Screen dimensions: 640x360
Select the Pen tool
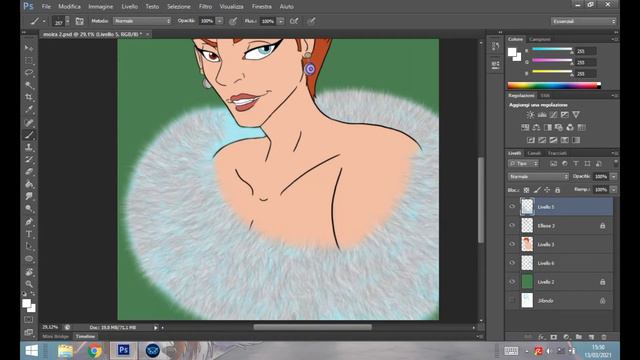tap(29, 222)
